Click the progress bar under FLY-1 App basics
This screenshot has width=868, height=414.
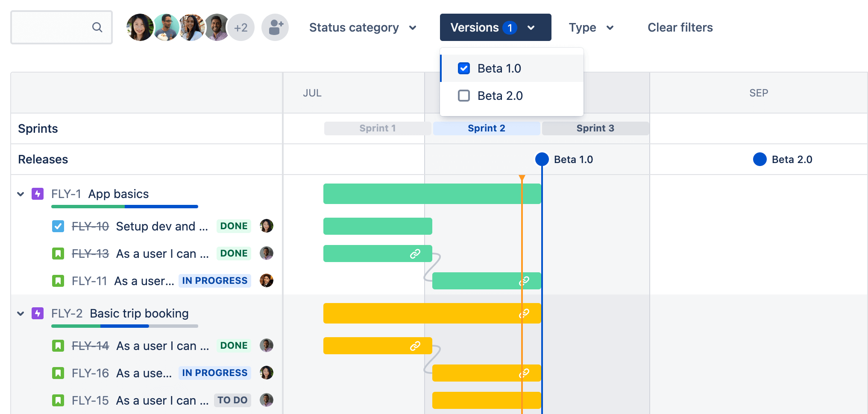pos(124,206)
